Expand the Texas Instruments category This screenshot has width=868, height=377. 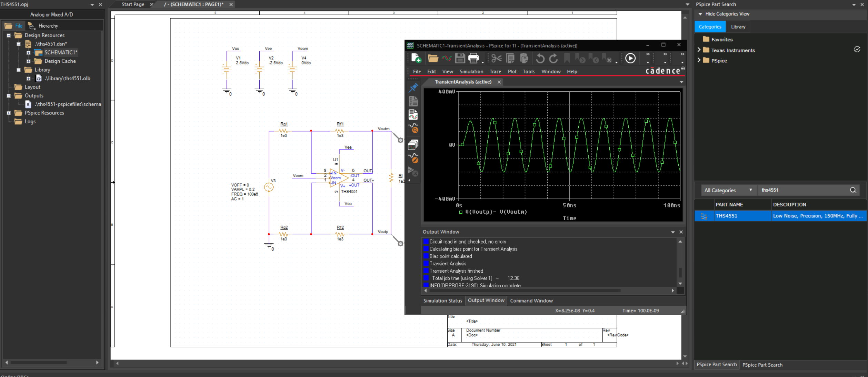(699, 50)
